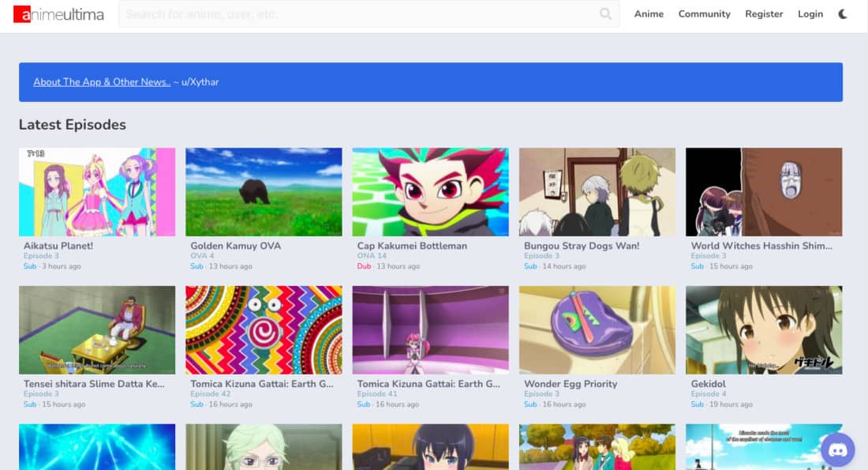
Task: Open the Bungou Stray Dogs Wan! thumbnail
Action: tap(597, 192)
